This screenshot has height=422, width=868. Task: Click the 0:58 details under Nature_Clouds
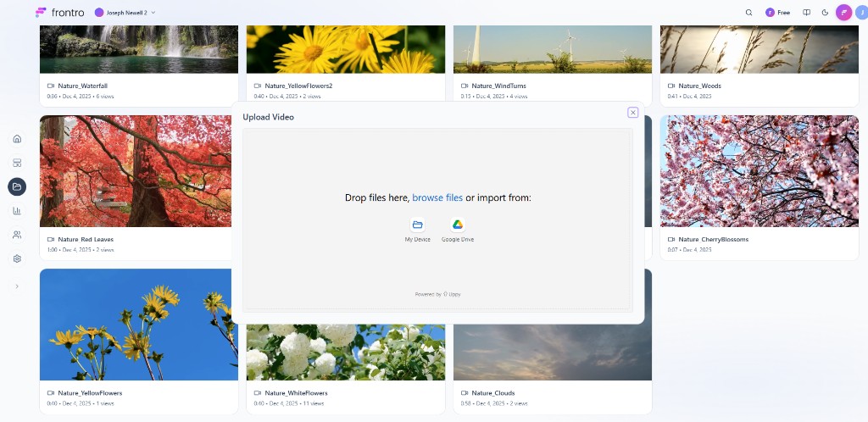pos(494,403)
